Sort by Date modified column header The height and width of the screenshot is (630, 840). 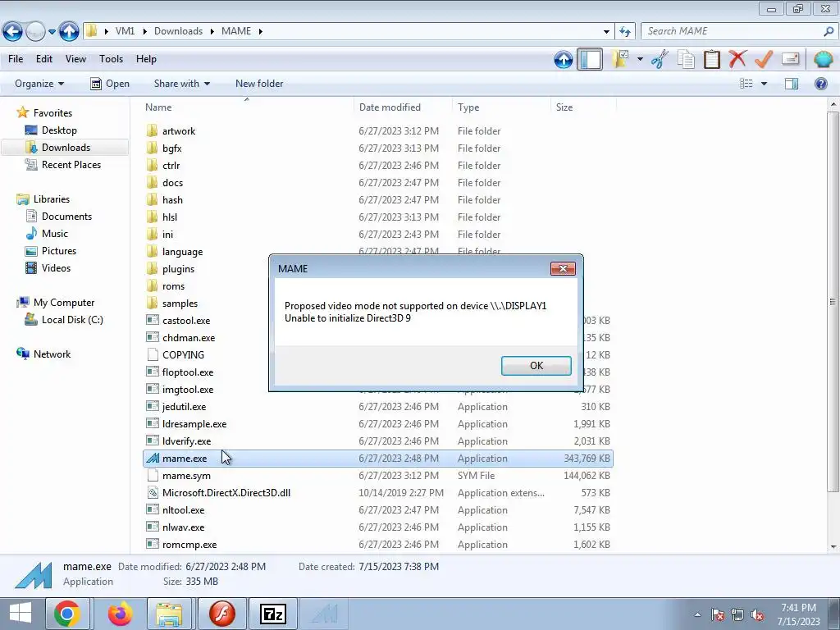403,107
